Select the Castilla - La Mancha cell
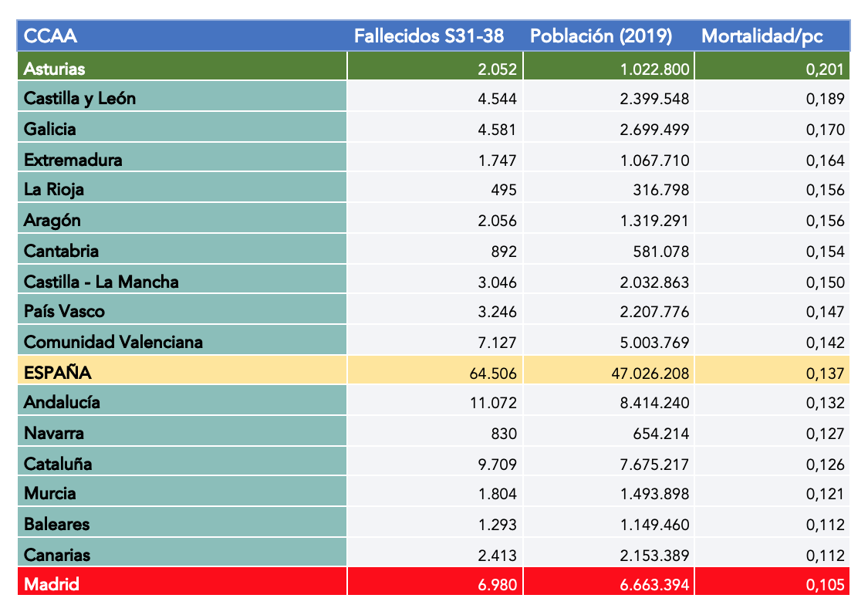Viewport: 868px width, 615px height. [101, 282]
